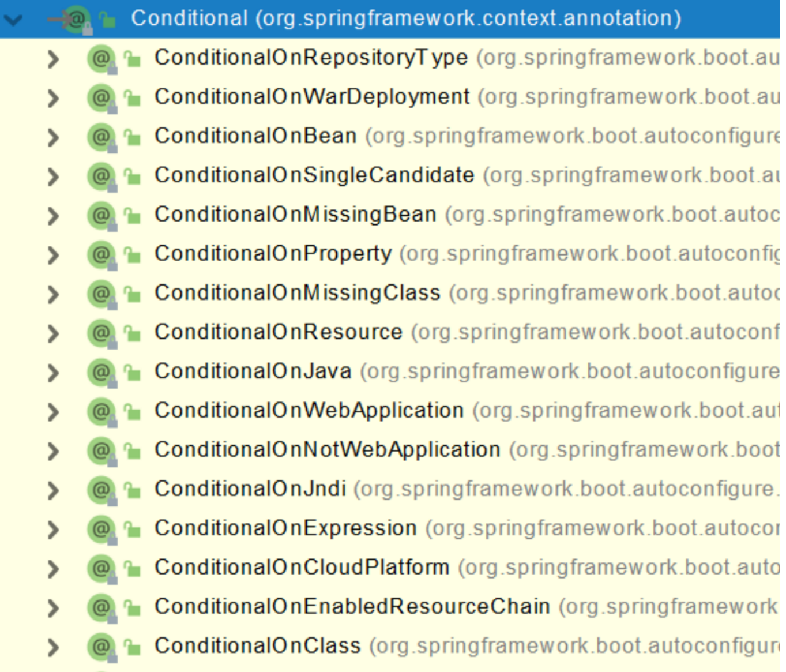786x672 pixels.
Task: Select the ConditionalOnJndi annotation
Action: coord(250,489)
